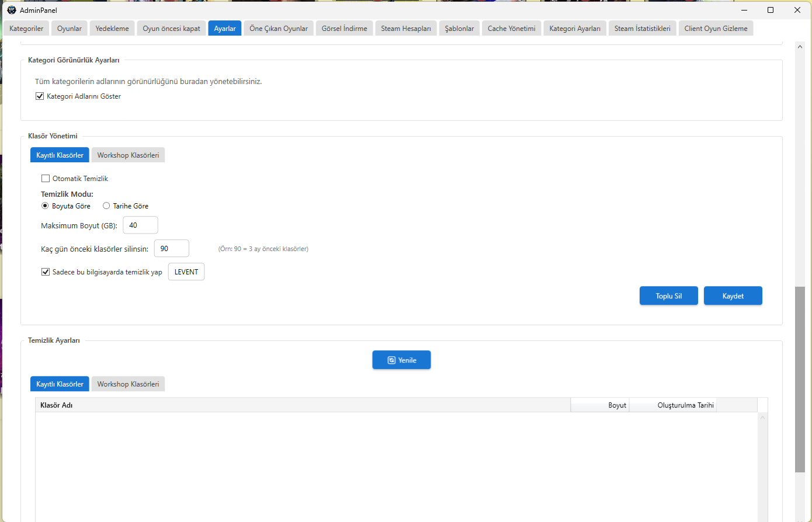The image size is (812, 522).
Task: Open Steam İstatistikleri tab
Action: point(643,28)
